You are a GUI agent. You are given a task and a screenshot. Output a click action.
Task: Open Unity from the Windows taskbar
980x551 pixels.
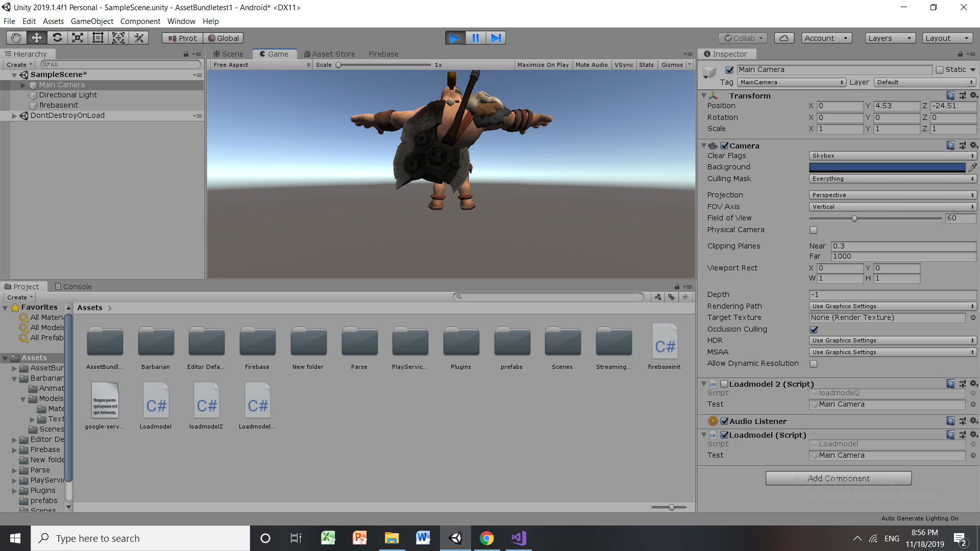point(455,538)
